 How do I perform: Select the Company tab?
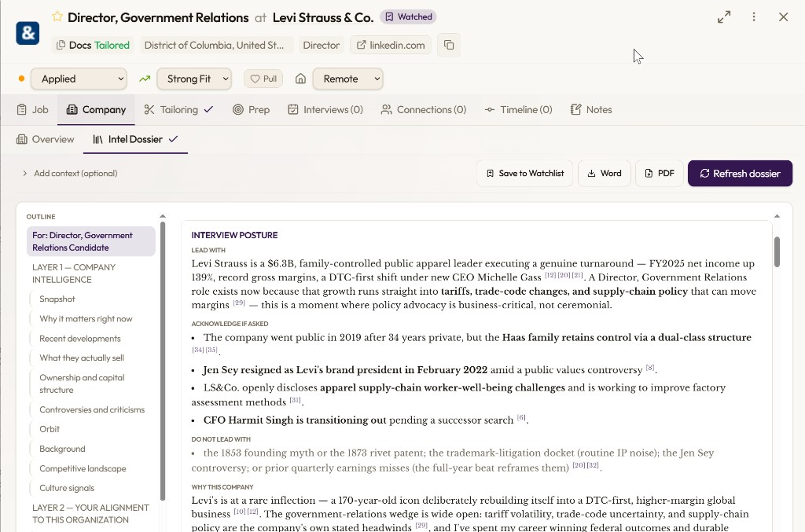point(96,110)
